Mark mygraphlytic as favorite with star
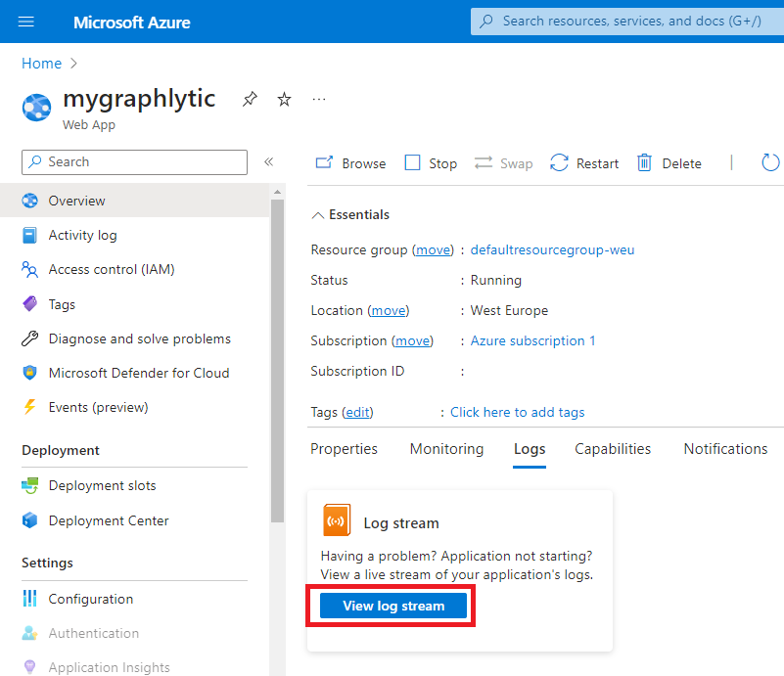 pyautogui.click(x=284, y=100)
